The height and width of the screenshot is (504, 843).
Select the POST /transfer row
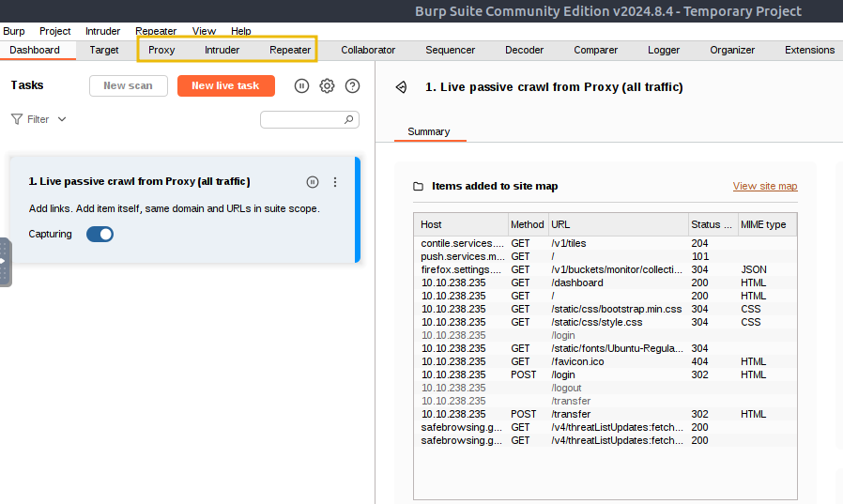pyautogui.click(x=605, y=414)
